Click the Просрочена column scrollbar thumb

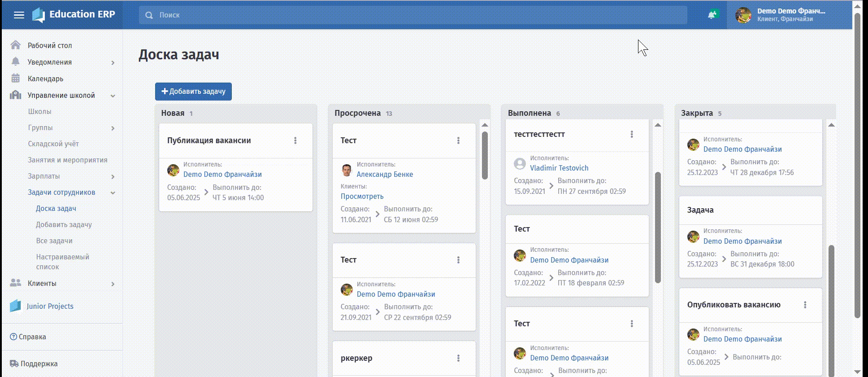(x=485, y=155)
